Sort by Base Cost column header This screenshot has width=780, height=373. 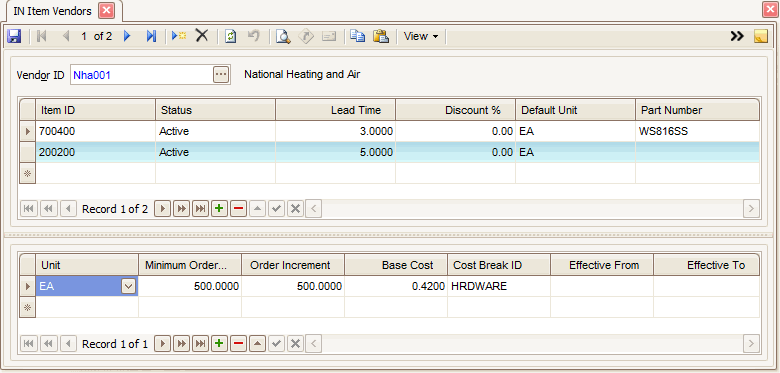(396, 265)
